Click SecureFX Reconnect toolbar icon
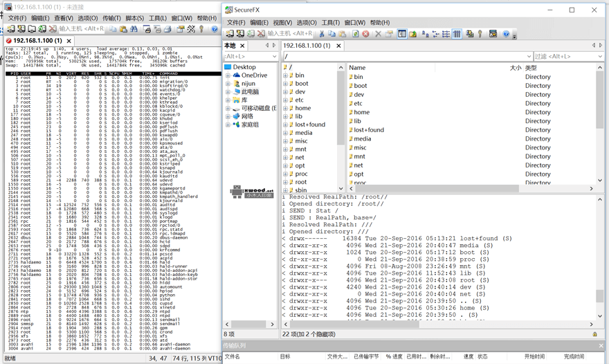Screen dimensions: 609x364 pyautogui.click(x=251, y=34)
